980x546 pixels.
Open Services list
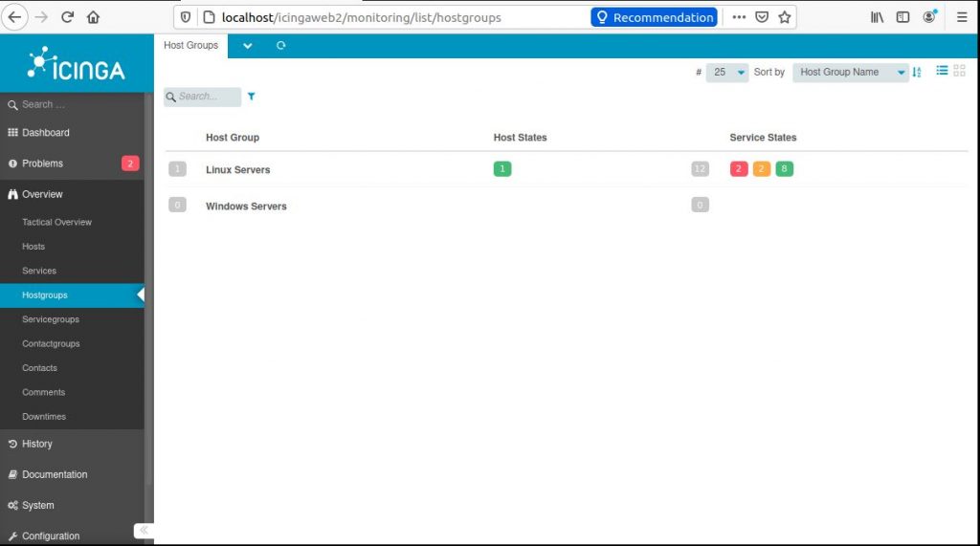pos(39,271)
